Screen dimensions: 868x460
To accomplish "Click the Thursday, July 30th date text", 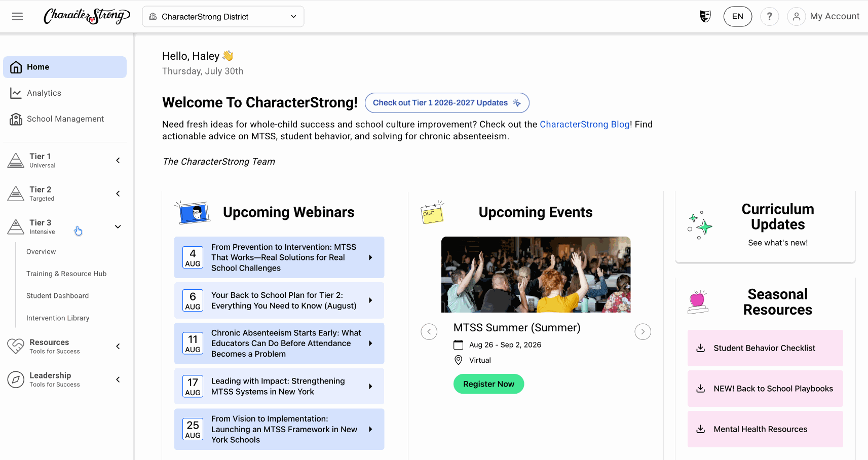I will point(203,71).
